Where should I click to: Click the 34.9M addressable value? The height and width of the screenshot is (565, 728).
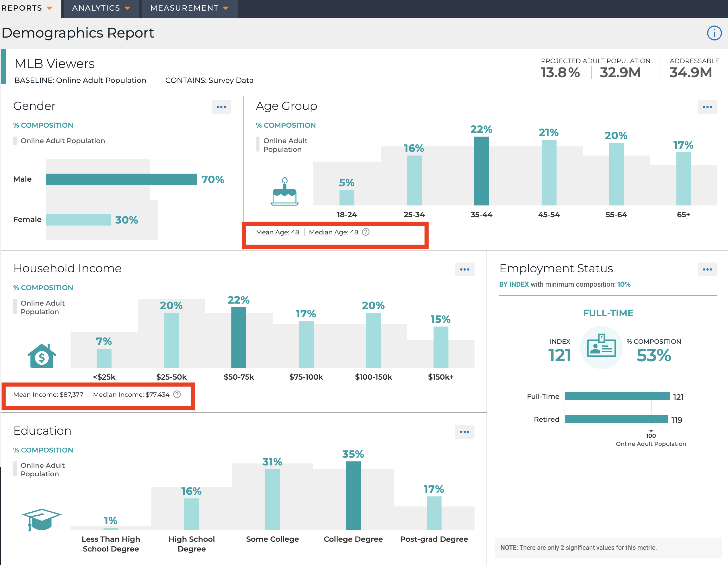point(690,72)
